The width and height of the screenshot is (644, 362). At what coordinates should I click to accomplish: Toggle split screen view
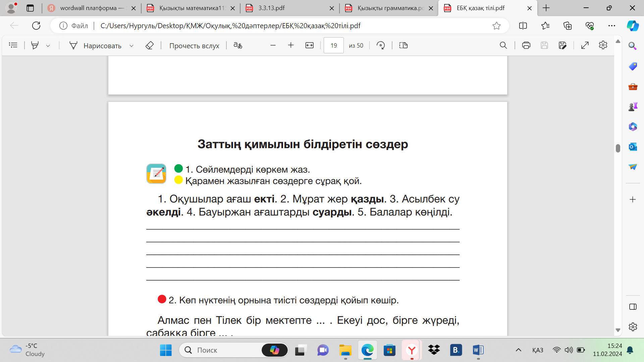coord(523,26)
